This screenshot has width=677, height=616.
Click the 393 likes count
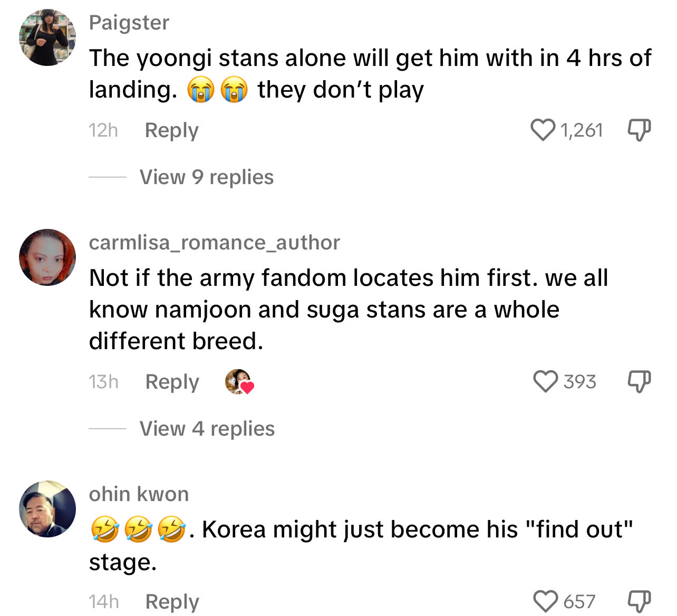click(x=580, y=382)
